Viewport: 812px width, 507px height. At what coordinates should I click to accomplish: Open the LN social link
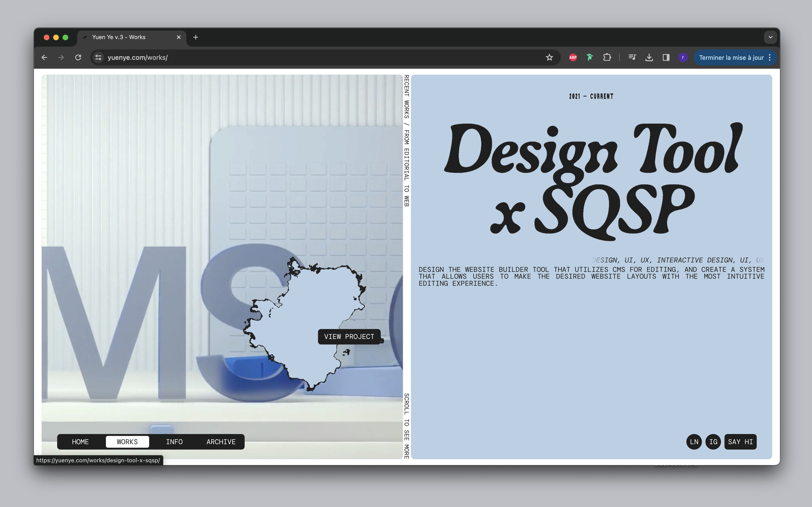pos(694,442)
